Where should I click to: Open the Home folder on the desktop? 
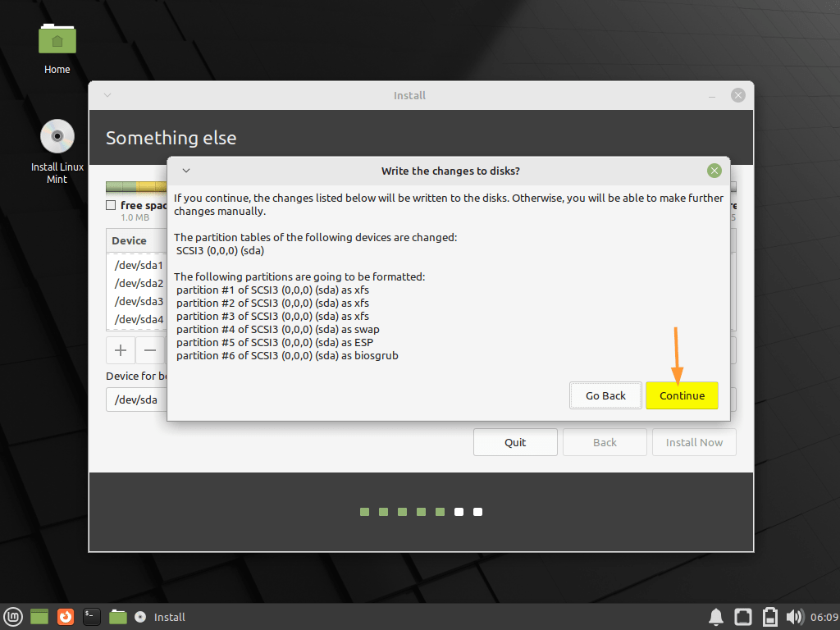[57, 39]
